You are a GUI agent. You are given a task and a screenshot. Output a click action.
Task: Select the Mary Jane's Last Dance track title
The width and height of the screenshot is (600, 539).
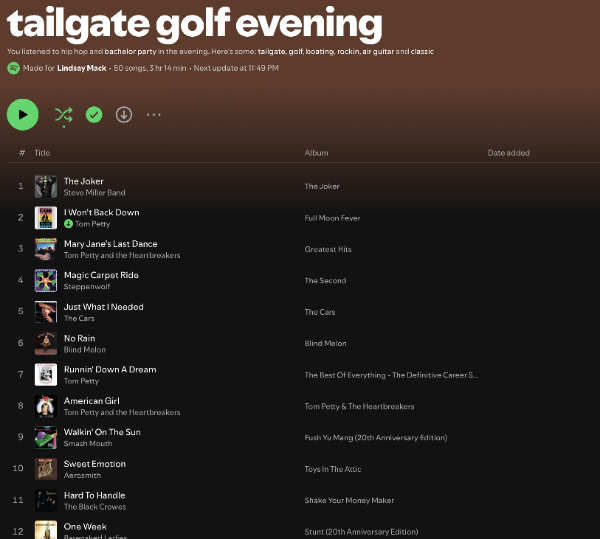click(111, 244)
